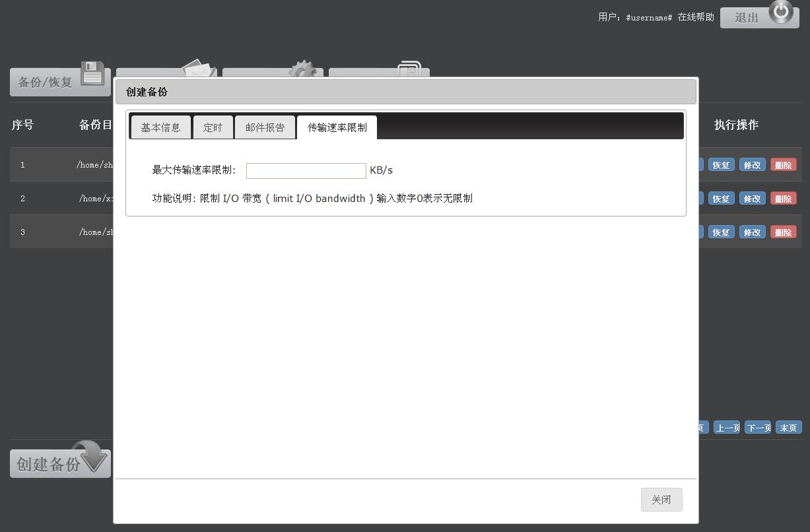This screenshot has height=532, width=810.
Task: Click 恢复 for backup row 3
Action: [x=721, y=232]
